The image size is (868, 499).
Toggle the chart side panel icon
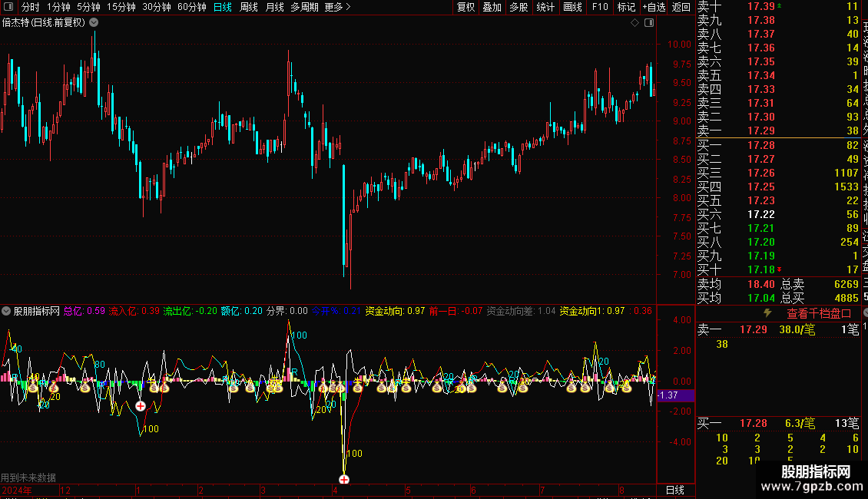point(649,23)
